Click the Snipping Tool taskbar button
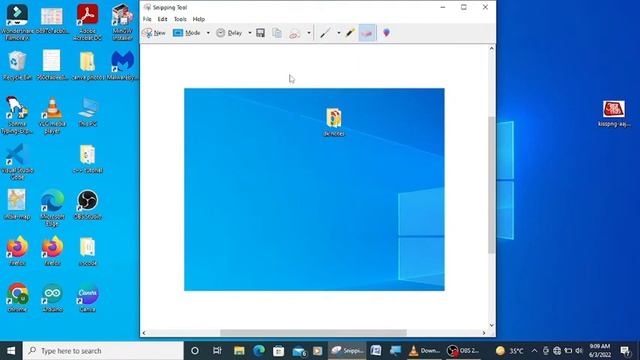 [x=347, y=351]
